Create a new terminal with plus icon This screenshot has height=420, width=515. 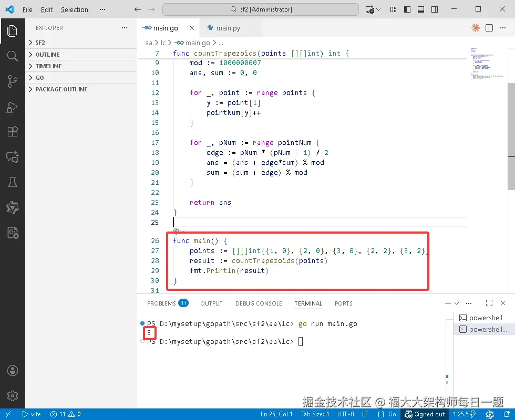448,303
